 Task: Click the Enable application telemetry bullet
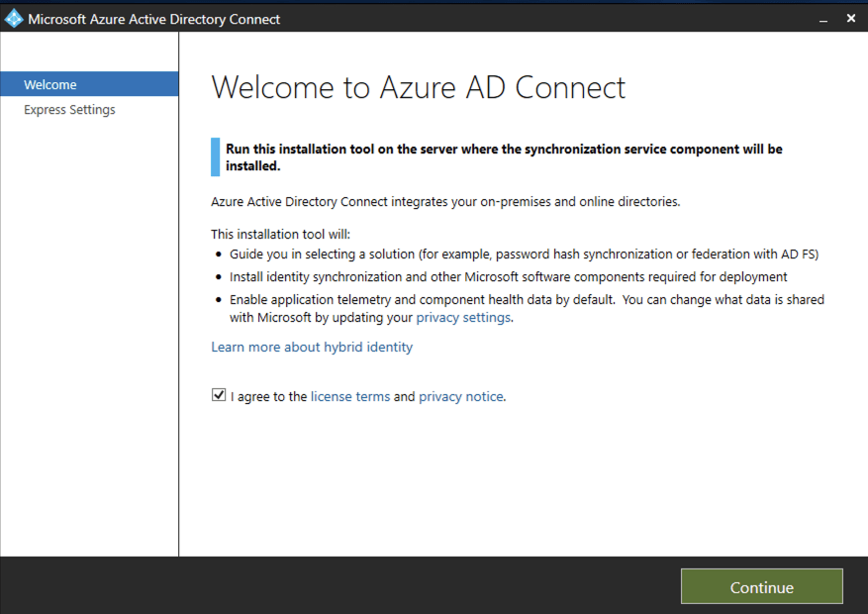point(527,299)
